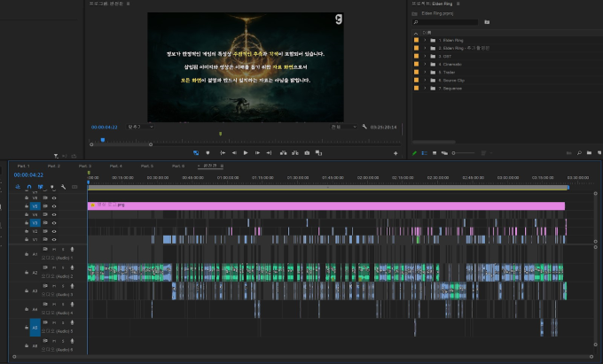The height and width of the screenshot is (364, 603).
Task: Toggle project writable green pencil icon
Action: [x=415, y=153]
